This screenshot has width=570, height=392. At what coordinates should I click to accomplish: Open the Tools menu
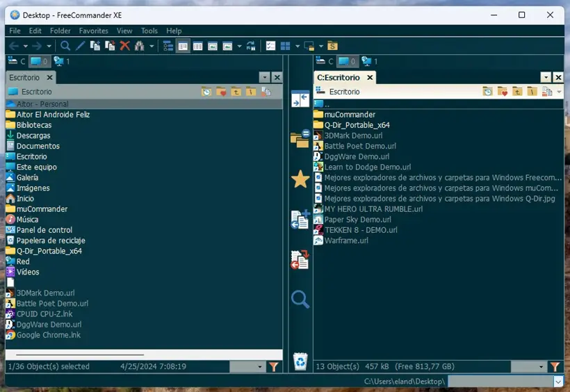[x=149, y=31]
